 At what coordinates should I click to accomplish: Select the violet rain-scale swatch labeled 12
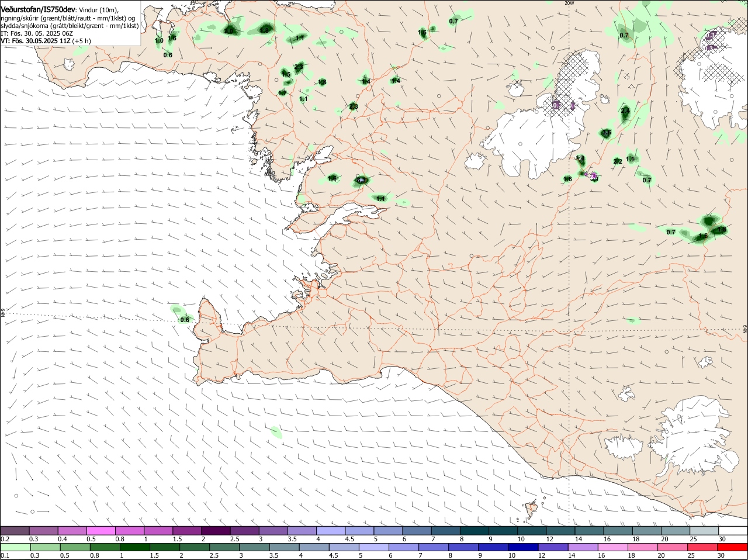point(553,547)
